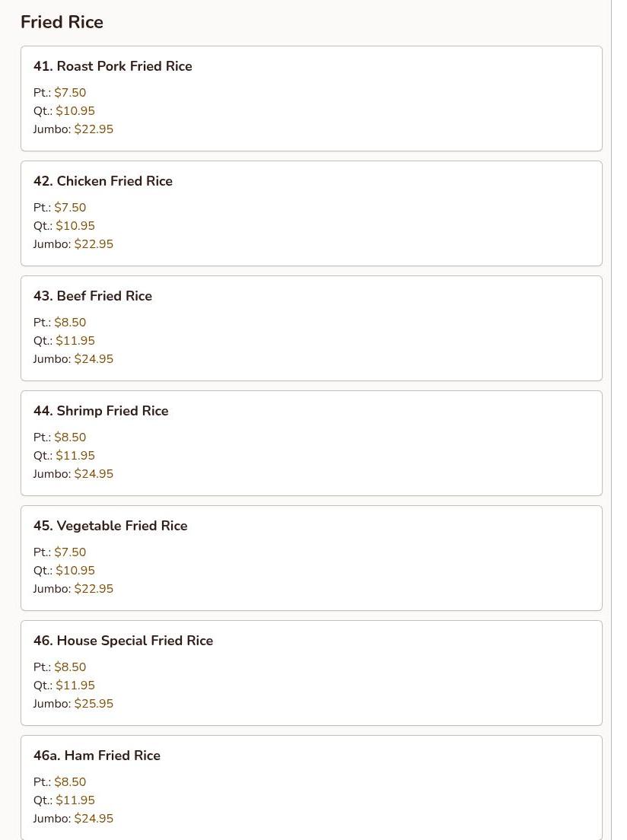Choose the Roast Pork Fried Rice Pt. price
627x840 pixels.
tap(70, 93)
